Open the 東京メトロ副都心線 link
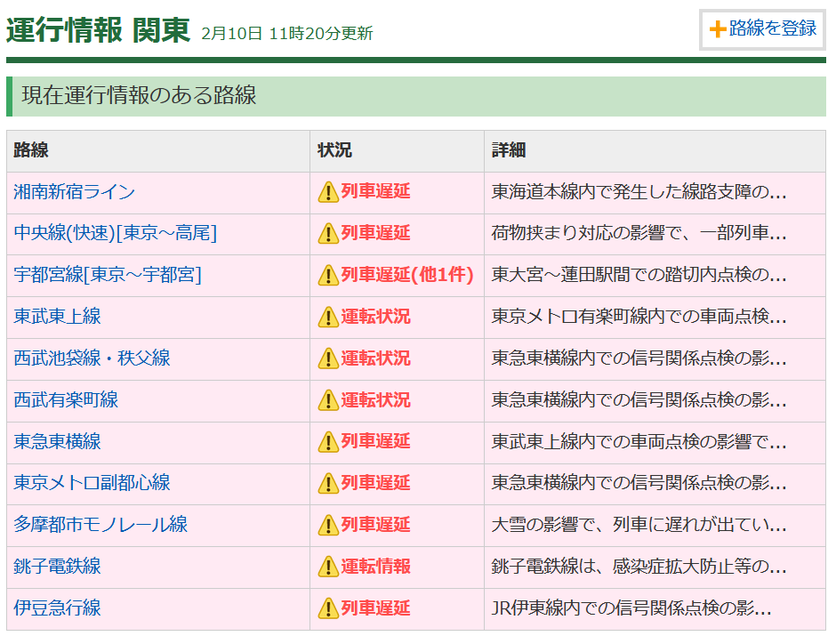 click(x=92, y=483)
